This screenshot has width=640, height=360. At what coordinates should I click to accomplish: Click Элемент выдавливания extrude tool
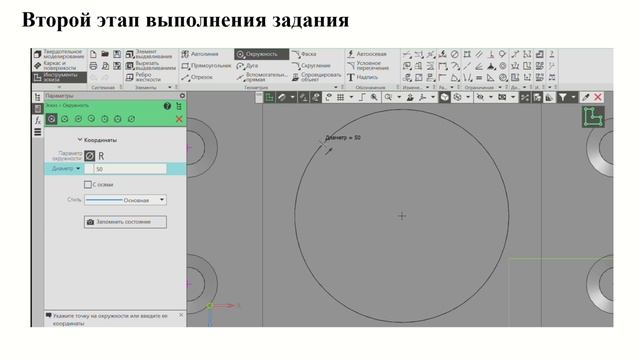click(x=149, y=54)
